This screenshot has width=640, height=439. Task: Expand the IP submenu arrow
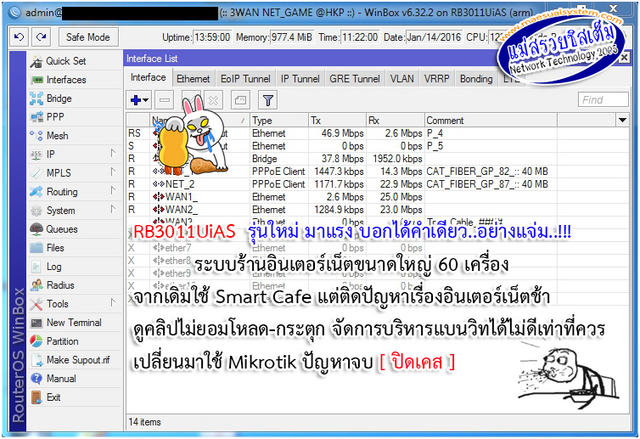pos(113,153)
